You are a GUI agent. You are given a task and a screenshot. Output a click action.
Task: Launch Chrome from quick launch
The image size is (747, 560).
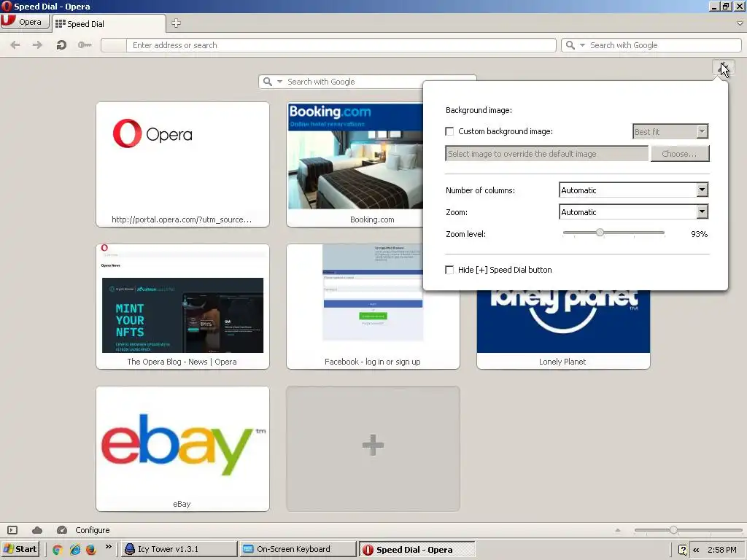[x=58, y=550]
